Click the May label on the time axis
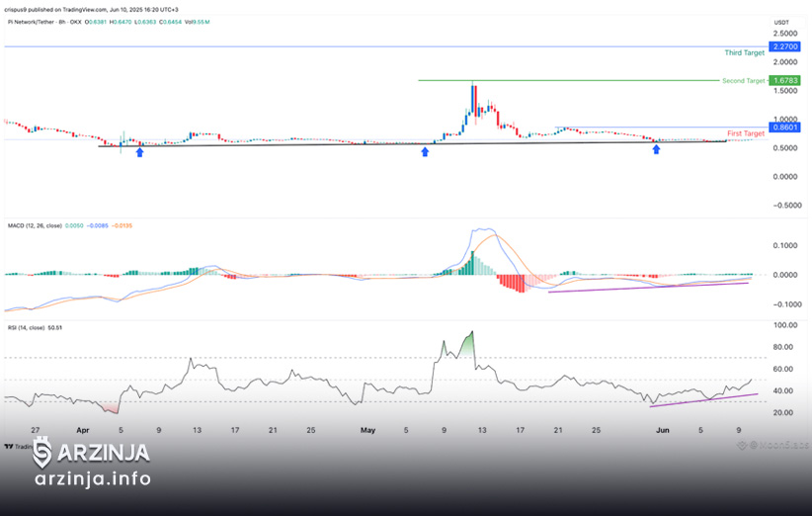 coord(367,430)
